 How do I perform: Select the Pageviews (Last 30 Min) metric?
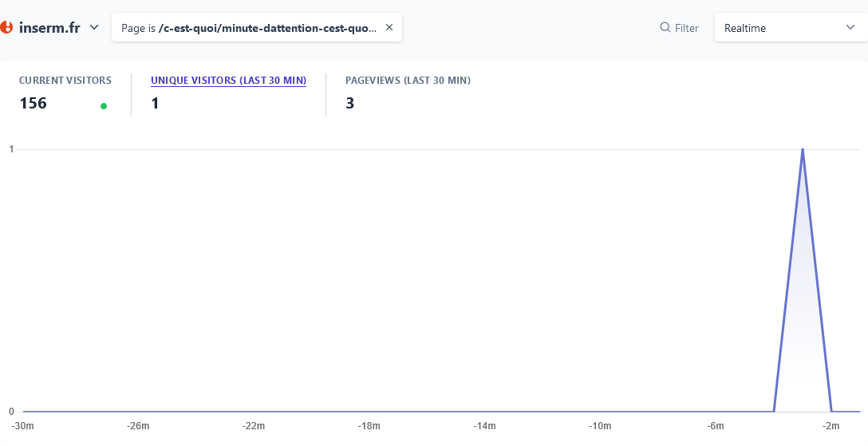tap(408, 81)
